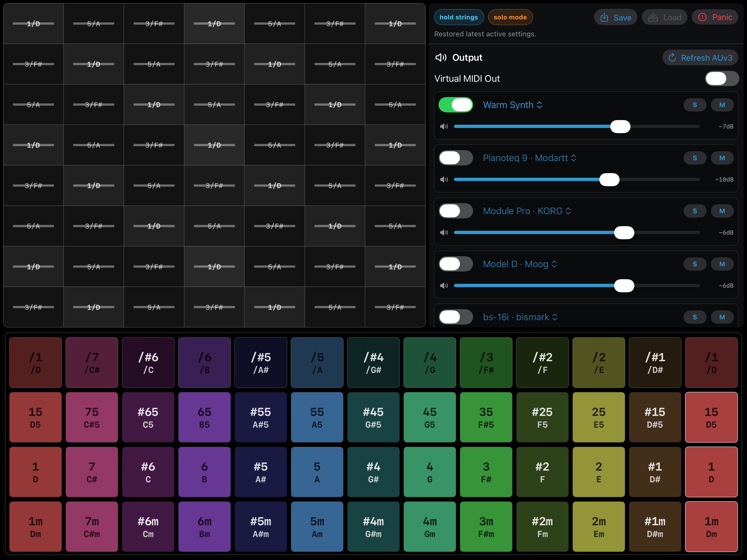
Task: Open the Pianoteq 9 · Modartt picker
Action: (530, 158)
